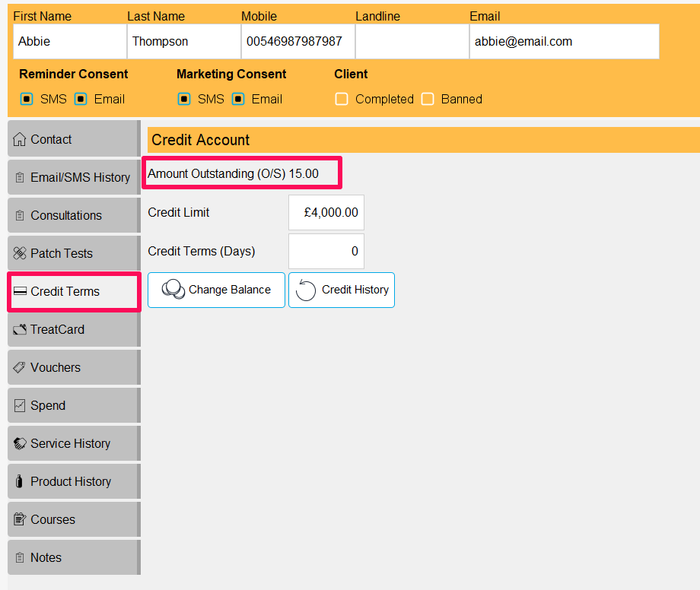700x590 pixels.
Task: Open the Notes tab
Action: point(74,557)
